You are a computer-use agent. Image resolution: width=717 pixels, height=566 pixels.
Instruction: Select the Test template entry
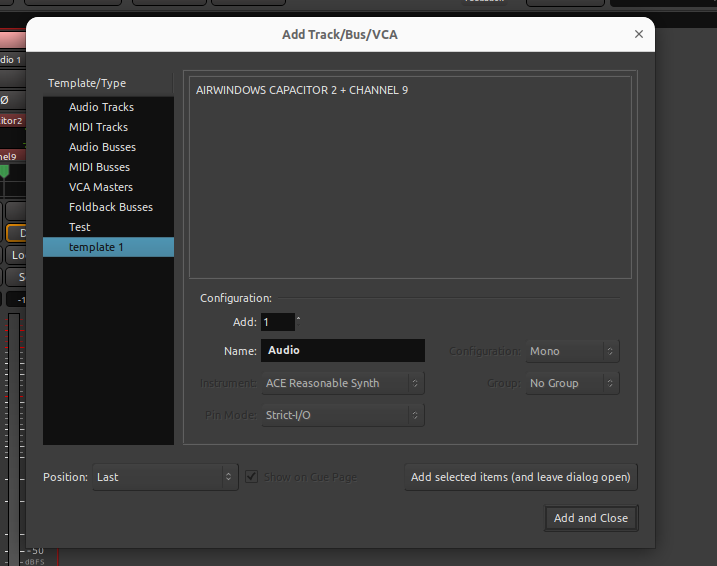79,227
